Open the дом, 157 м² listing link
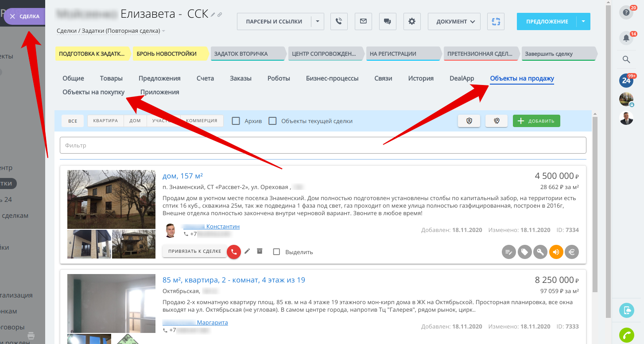The image size is (644, 344). pos(182,176)
